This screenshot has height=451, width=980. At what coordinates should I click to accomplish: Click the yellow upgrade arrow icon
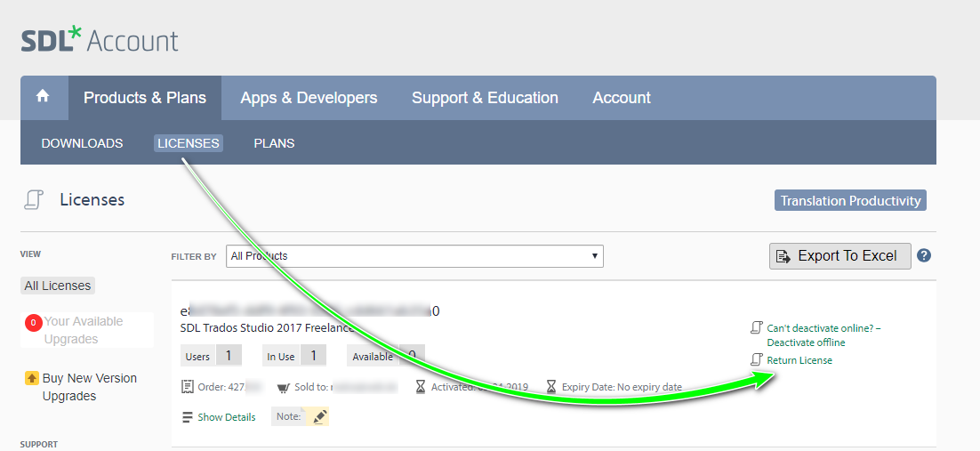32,378
